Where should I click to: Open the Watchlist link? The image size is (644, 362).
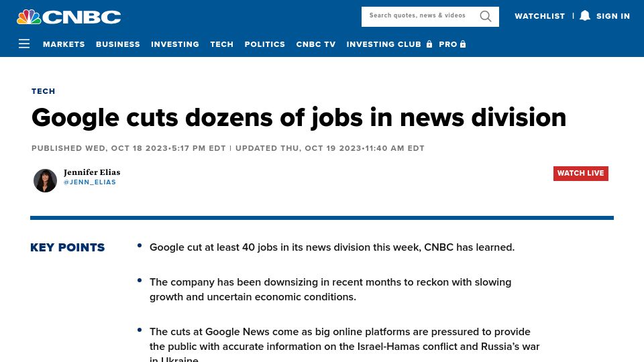tap(539, 16)
